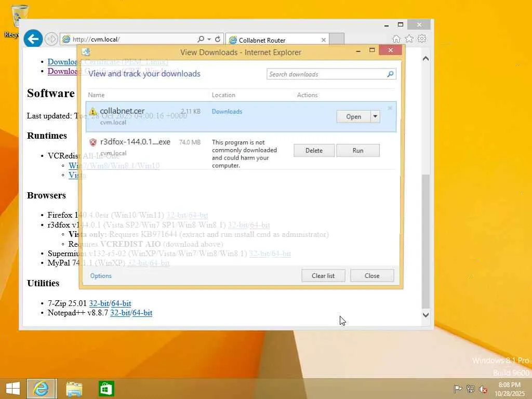The height and width of the screenshot is (399, 532).
Task: Click the browser Forward arrow button
Action: 51,39
